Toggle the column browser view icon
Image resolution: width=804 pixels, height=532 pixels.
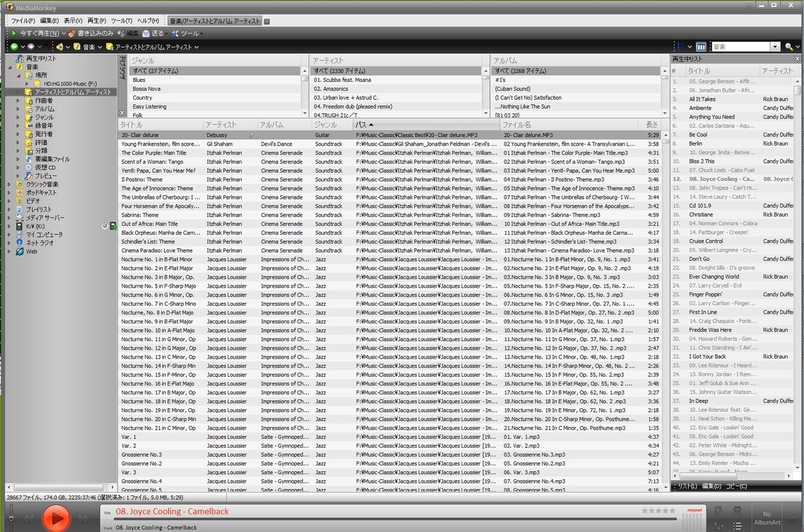point(701,47)
